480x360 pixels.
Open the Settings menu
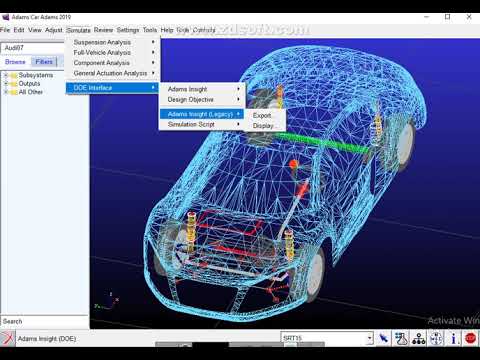click(128, 30)
